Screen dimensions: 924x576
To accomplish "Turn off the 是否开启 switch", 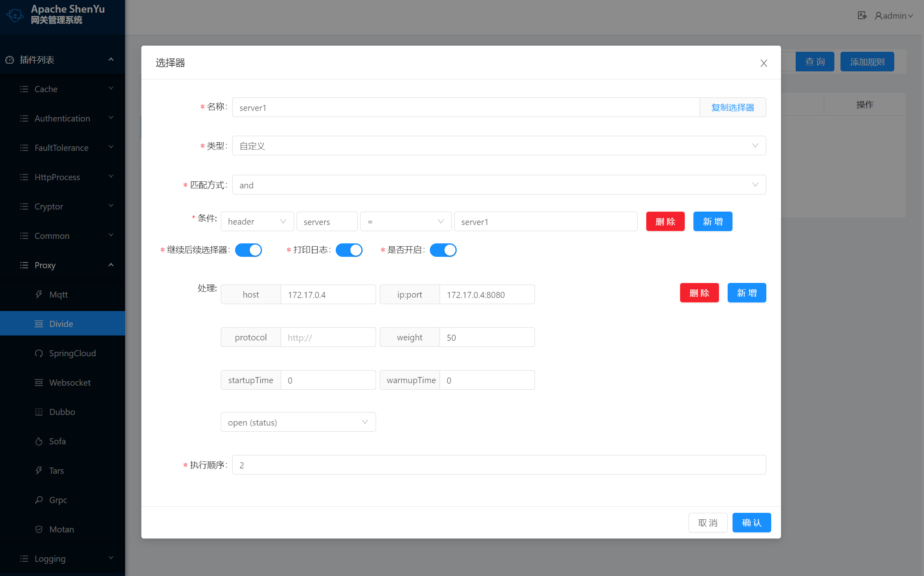I will (x=443, y=250).
